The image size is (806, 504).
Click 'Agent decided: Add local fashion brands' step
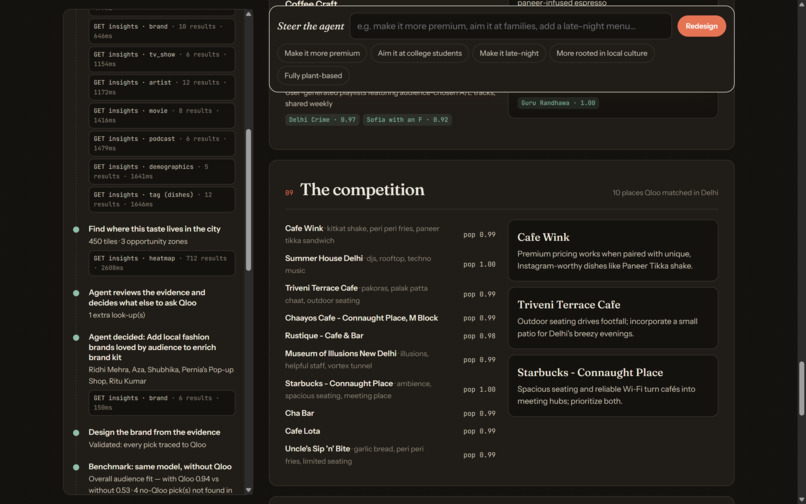152,347
